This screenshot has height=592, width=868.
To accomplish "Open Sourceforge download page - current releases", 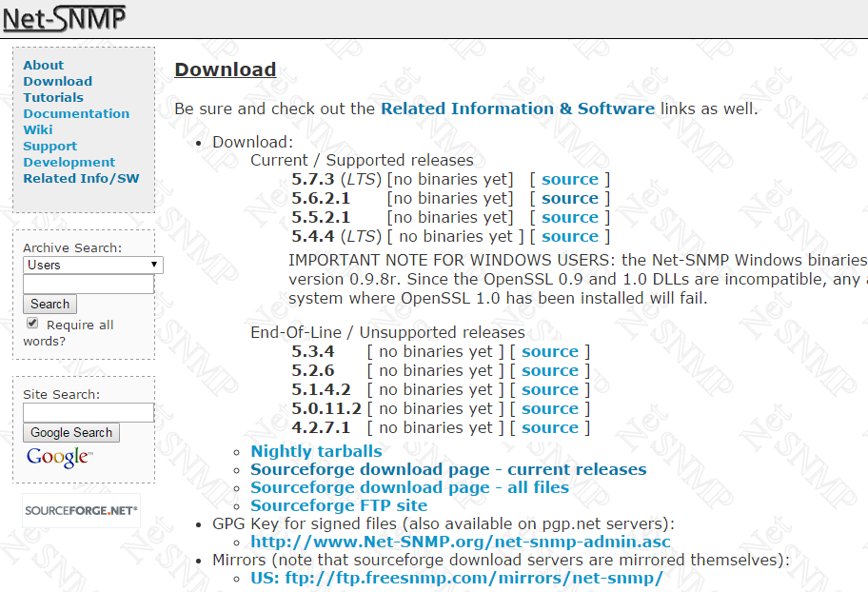I will coord(448,469).
